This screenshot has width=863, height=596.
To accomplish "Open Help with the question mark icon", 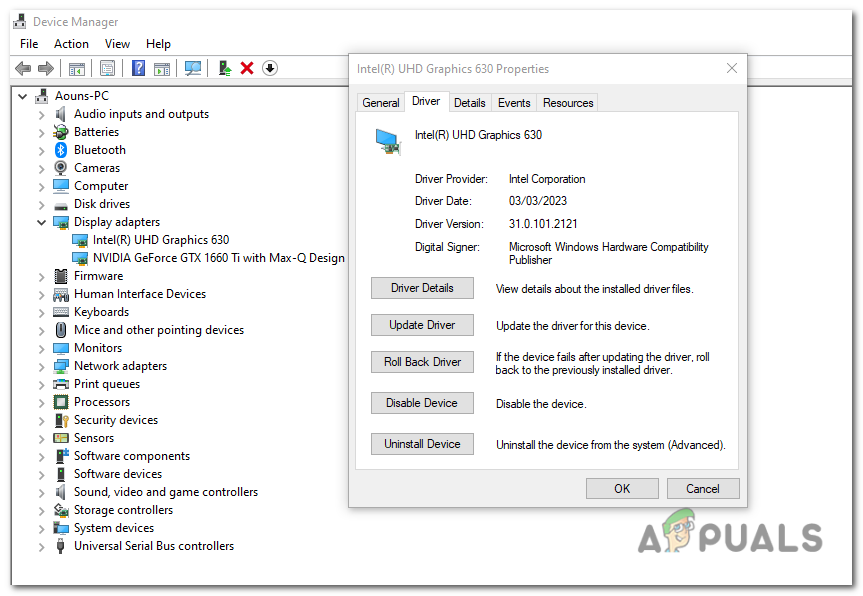I will click(x=138, y=68).
